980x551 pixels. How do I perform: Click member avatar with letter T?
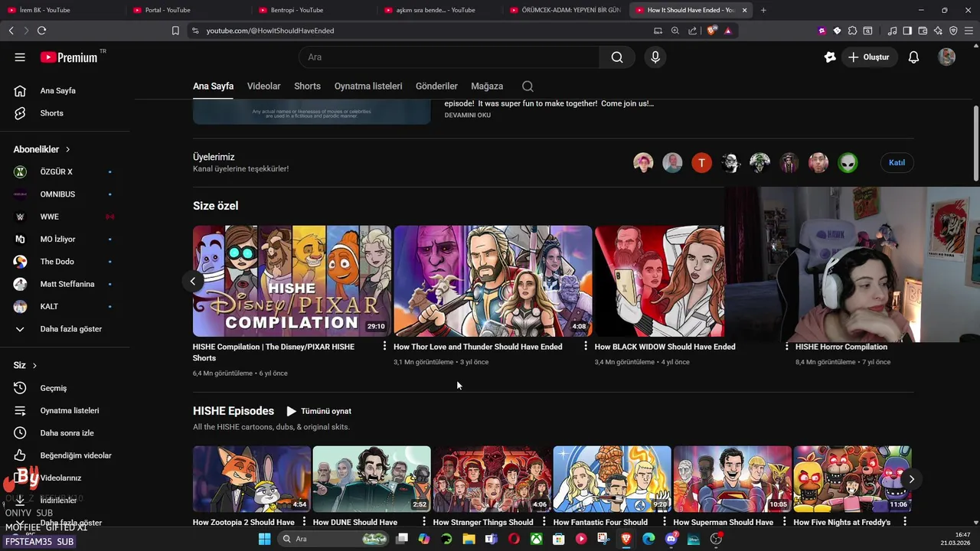point(701,162)
